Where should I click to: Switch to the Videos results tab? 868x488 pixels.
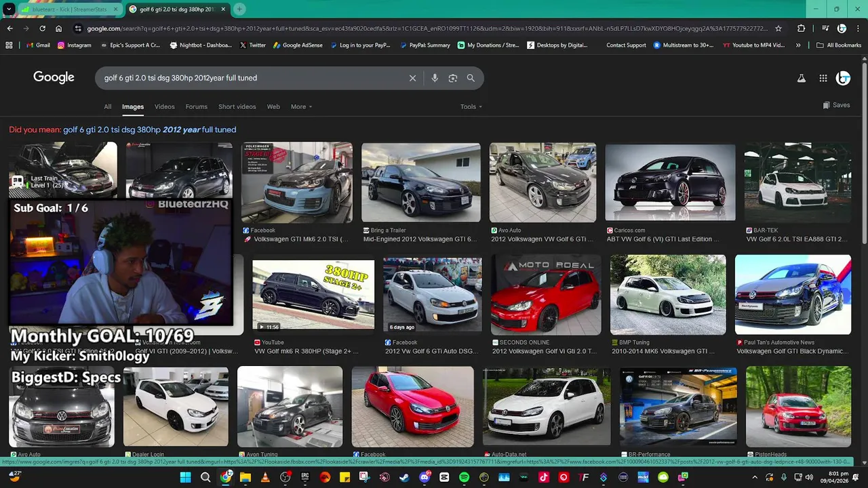point(165,106)
